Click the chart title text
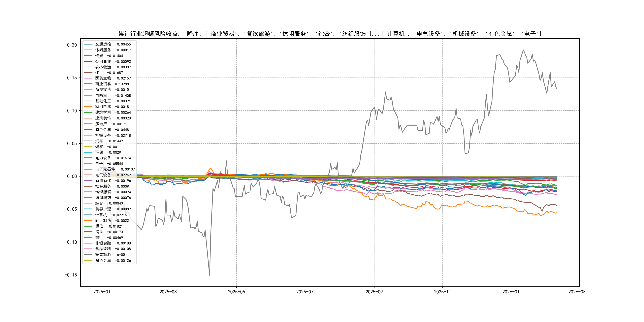This screenshot has height=322, width=644. [330, 34]
